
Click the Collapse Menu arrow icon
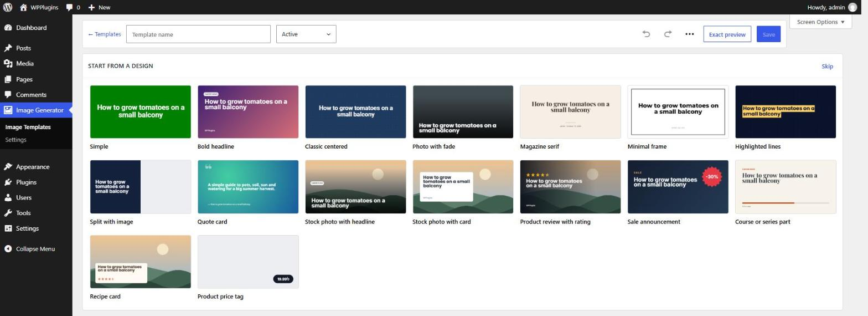(x=8, y=249)
